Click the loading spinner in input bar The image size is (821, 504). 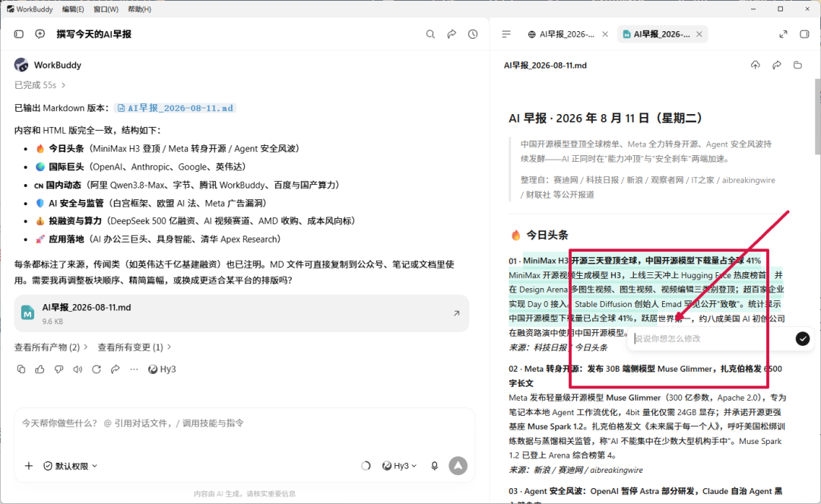tap(366, 466)
